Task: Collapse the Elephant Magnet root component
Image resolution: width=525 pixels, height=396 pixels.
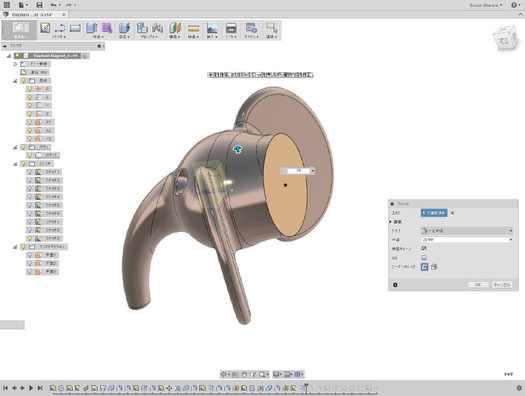Action: coord(9,56)
